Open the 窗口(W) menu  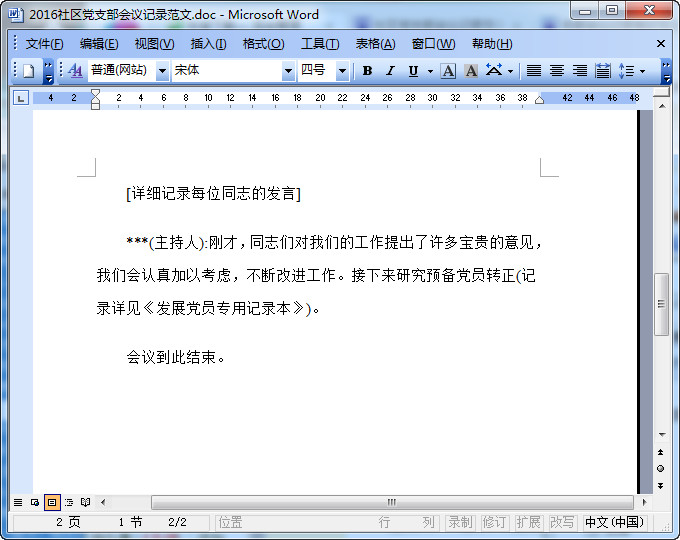click(x=433, y=44)
